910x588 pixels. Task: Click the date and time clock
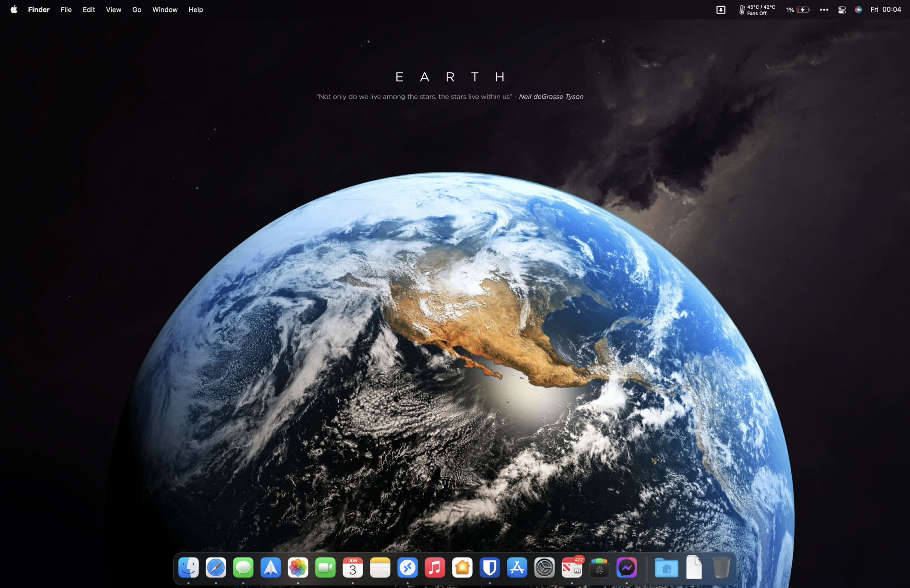885,10
